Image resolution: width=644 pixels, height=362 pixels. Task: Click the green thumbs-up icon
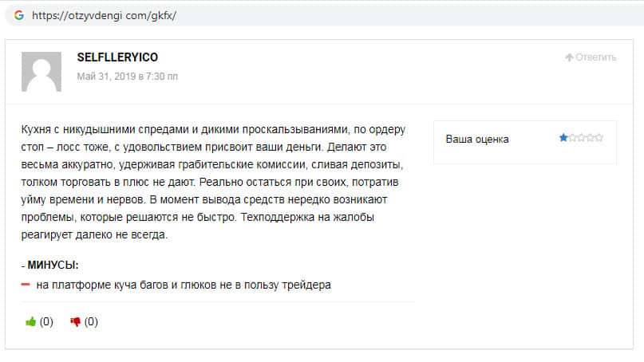tap(31, 322)
